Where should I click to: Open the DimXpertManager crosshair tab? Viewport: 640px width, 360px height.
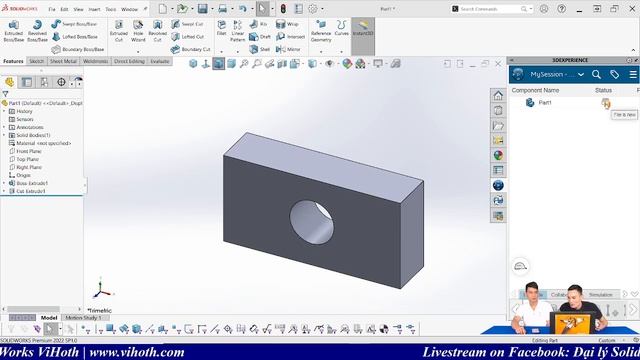(x=61, y=82)
